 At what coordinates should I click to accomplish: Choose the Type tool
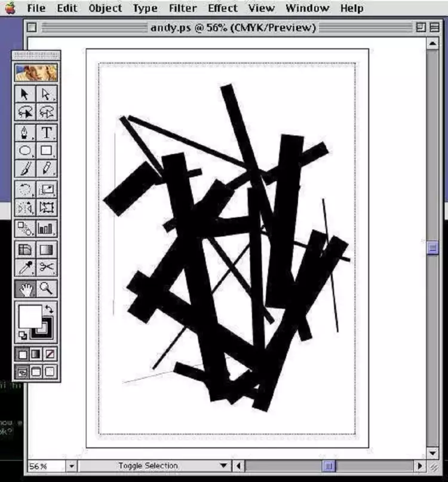[47, 132]
